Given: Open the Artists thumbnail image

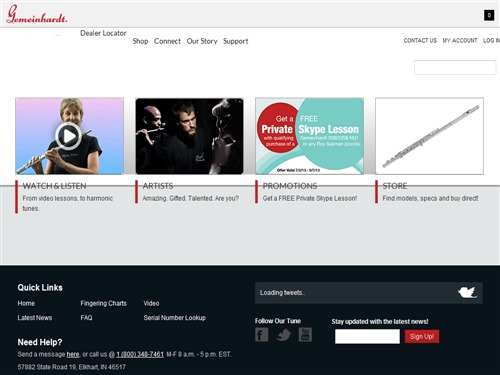Looking at the screenshot, I should [x=189, y=136].
